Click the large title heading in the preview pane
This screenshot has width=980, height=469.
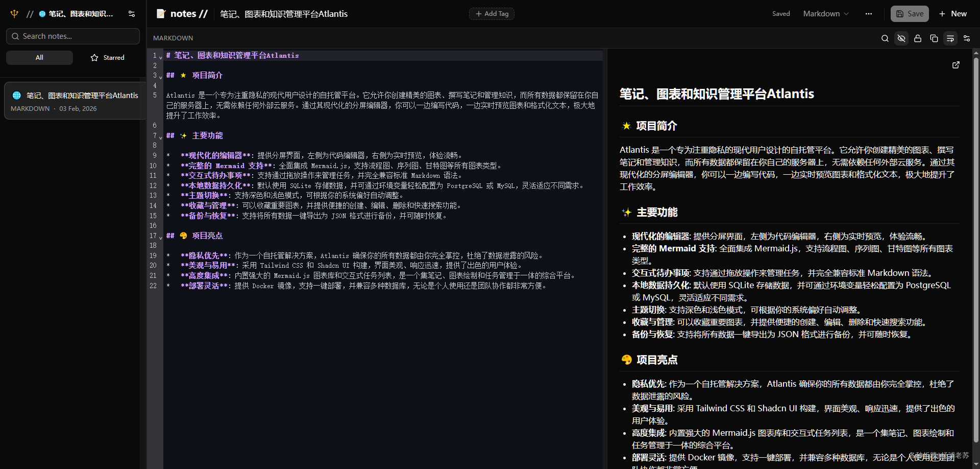click(x=717, y=94)
